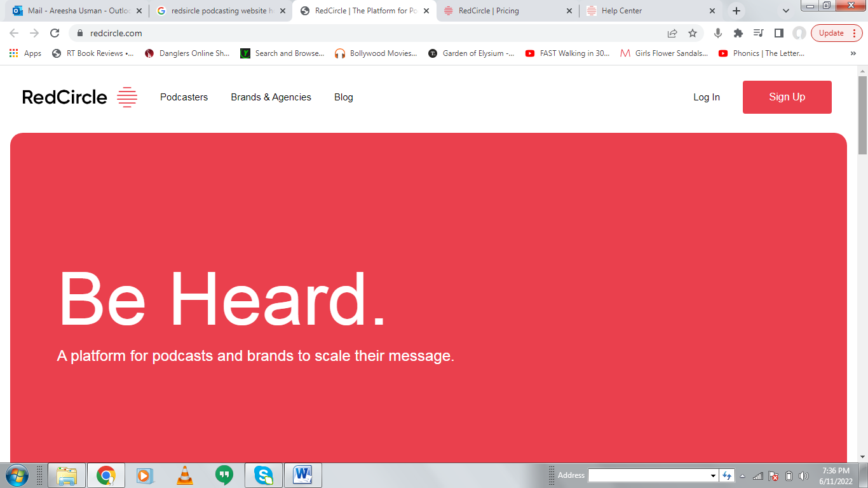
Task: Close the Help Center tab
Action: (x=712, y=11)
